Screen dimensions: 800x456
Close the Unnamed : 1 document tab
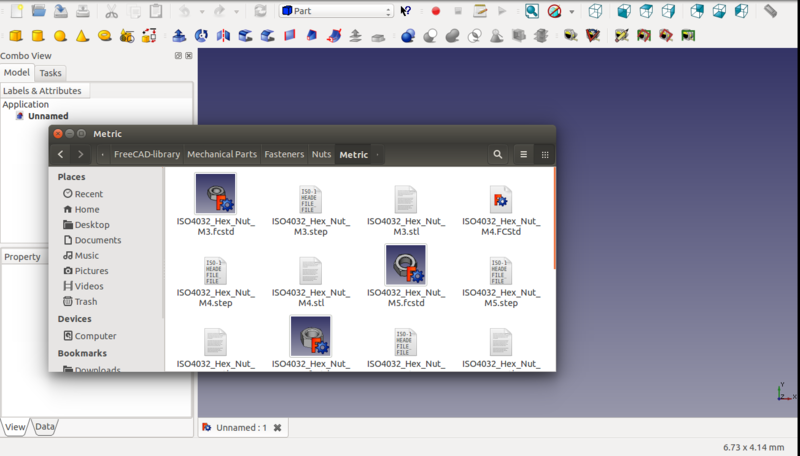[x=277, y=427]
